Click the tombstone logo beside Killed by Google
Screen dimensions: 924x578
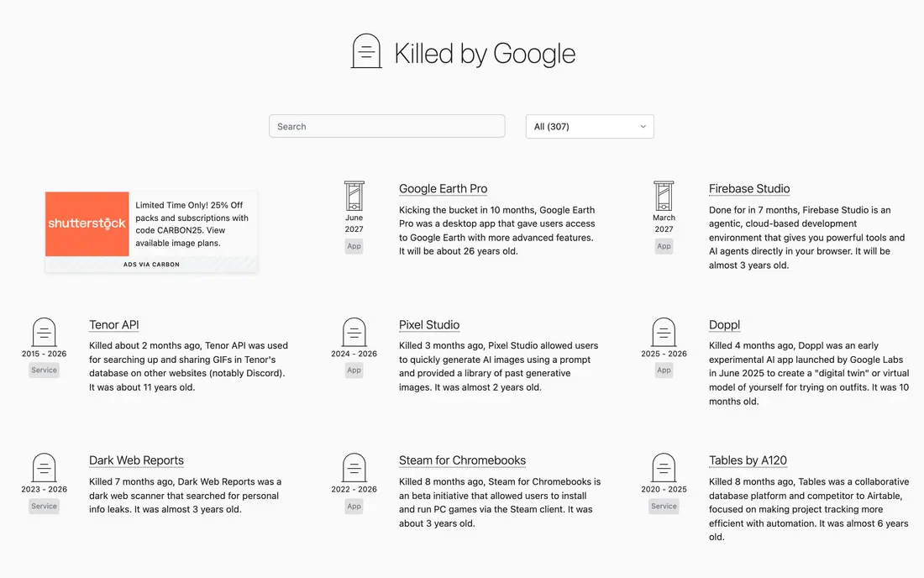click(366, 51)
